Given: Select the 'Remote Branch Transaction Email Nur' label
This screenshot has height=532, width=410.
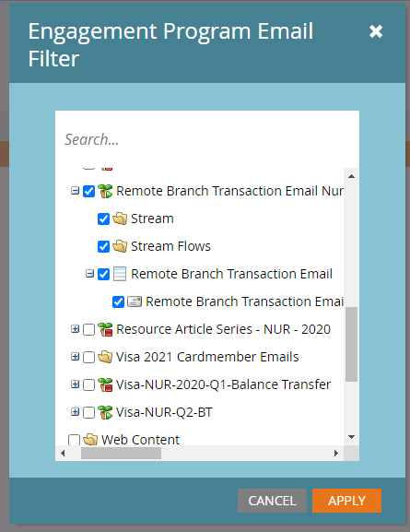Looking at the screenshot, I should (x=229, y=191).
